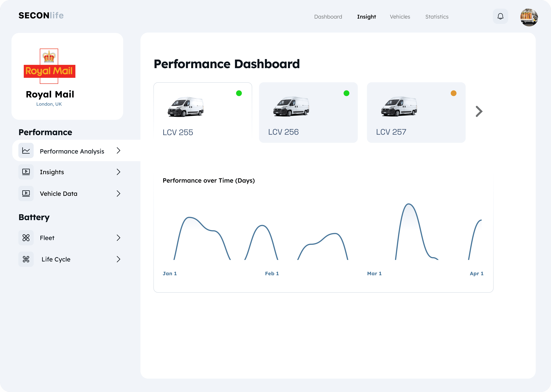Click the Life Cycle command icon

click(x=26, y=259)
